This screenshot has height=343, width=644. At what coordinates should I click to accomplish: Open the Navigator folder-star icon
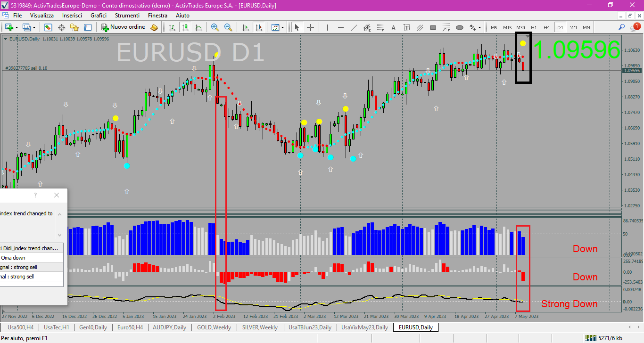point(74,27)
